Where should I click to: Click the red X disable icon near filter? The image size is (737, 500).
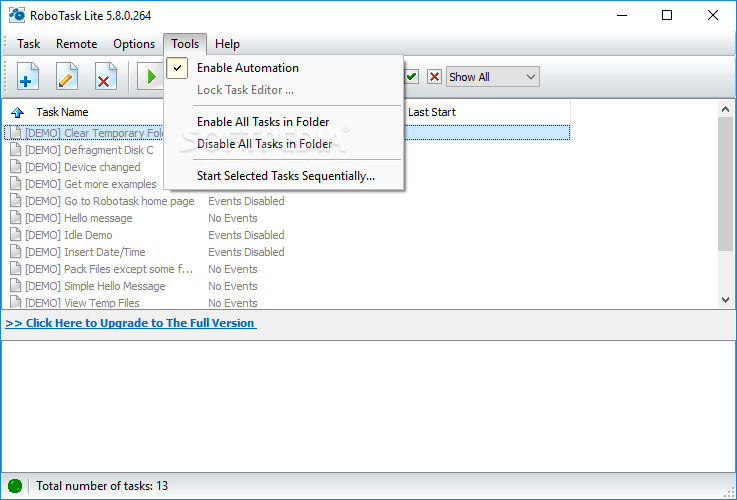[434, 77]
